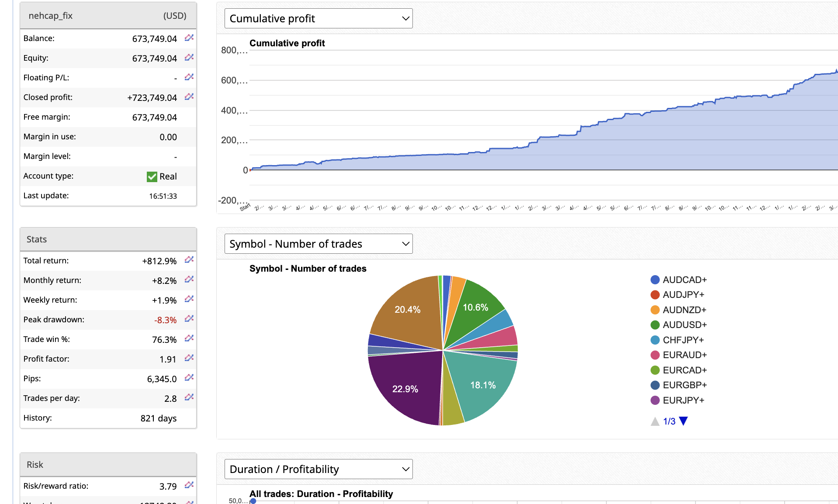Screen dimensions: 838x504
Task: Click the chart icon beside Equity
Action: coord(189,58)
